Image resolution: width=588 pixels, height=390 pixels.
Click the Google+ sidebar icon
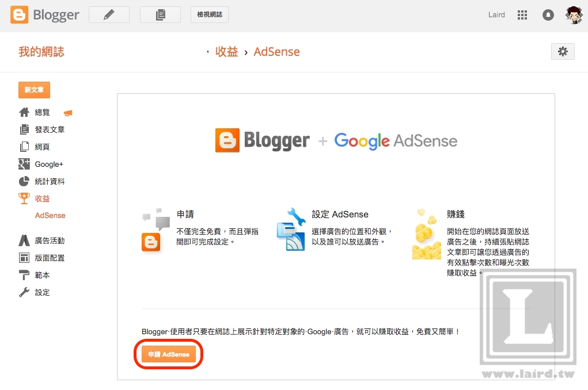pyautogui.click(x=24, y=164)
